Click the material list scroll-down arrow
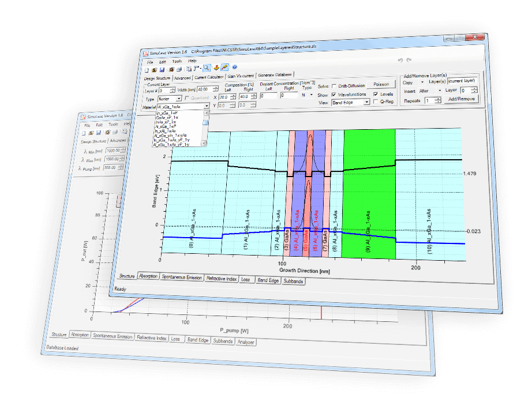 coord(205,144)
